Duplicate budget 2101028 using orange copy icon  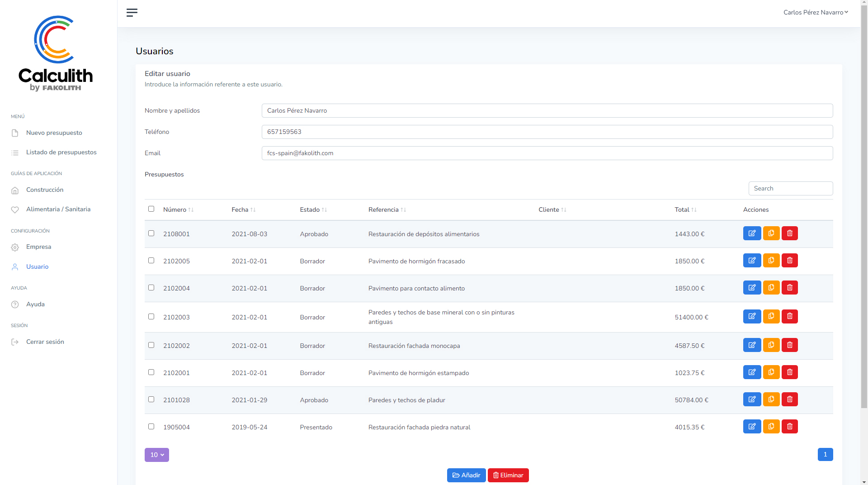click(x=771, y=399)
